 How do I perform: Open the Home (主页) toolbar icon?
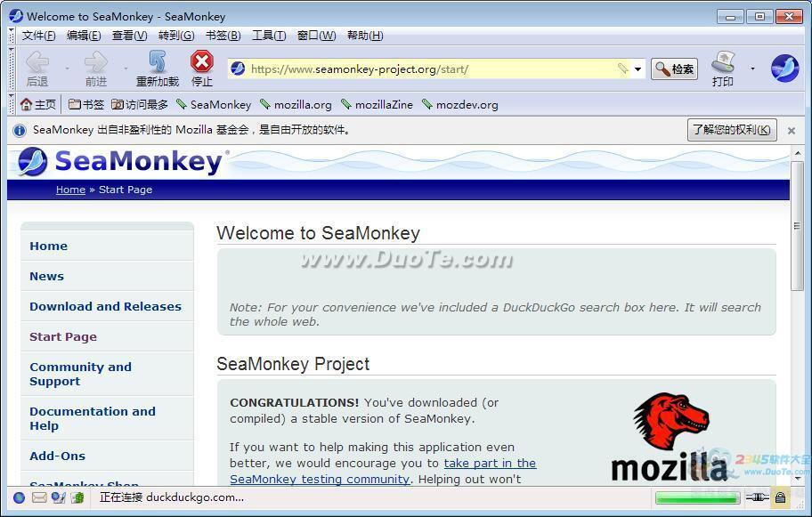coord(37,104)
